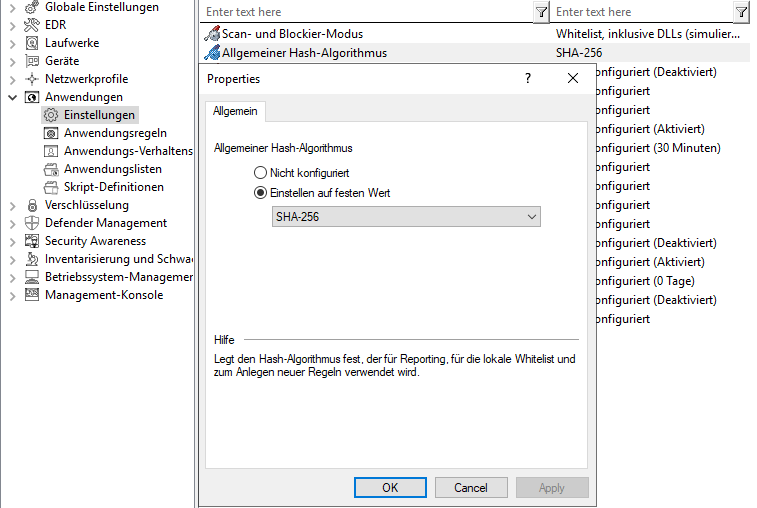757x508 pixels.
Task: Open the SHA-256 hash algorithm dropdown
Action: [x=406, y=217]
